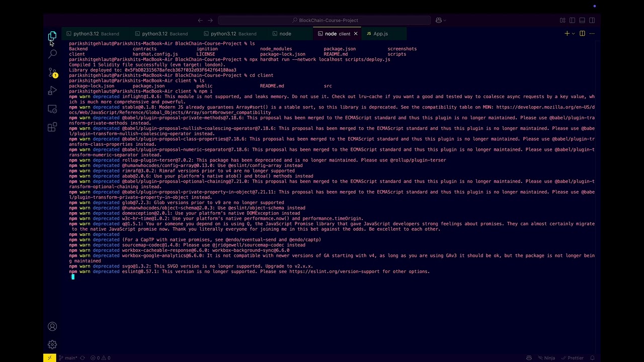This screenshot has width=644, height=362.
Task: Toggle the secondary side bar
Action: point(592,21)
